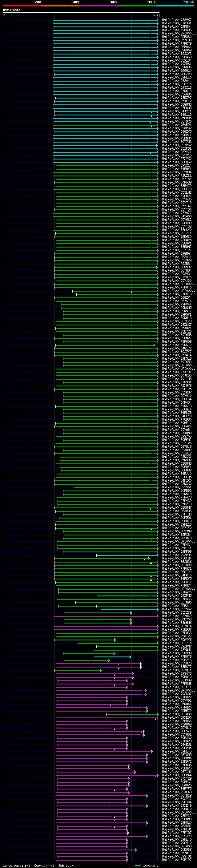197x868 pixels.
Task: Click the green ~80% identity legend segment
Action: pos(137,6)
